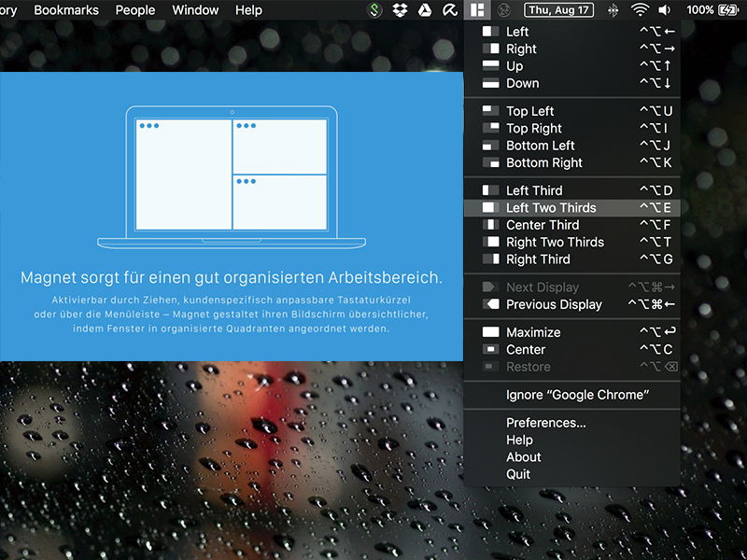Open the Wi-Fi status menu
Viewport: 747px width, 560px height.
click(640, 10)
